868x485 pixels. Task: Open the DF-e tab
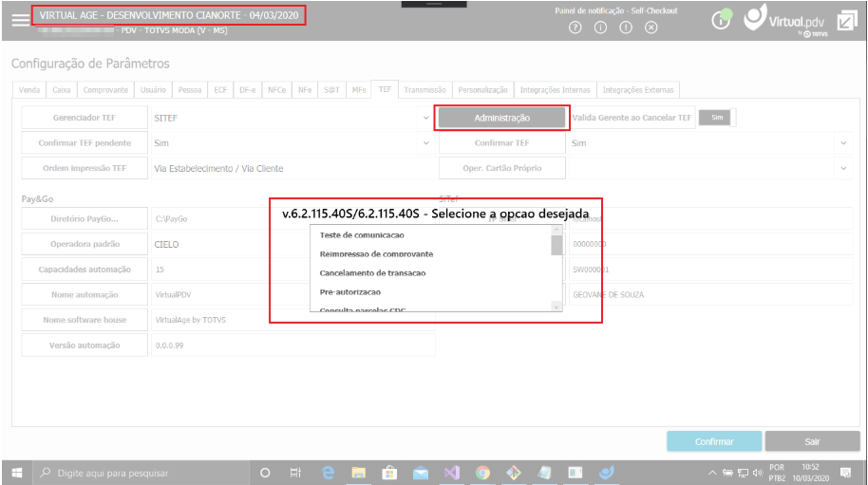pos(248,90)
